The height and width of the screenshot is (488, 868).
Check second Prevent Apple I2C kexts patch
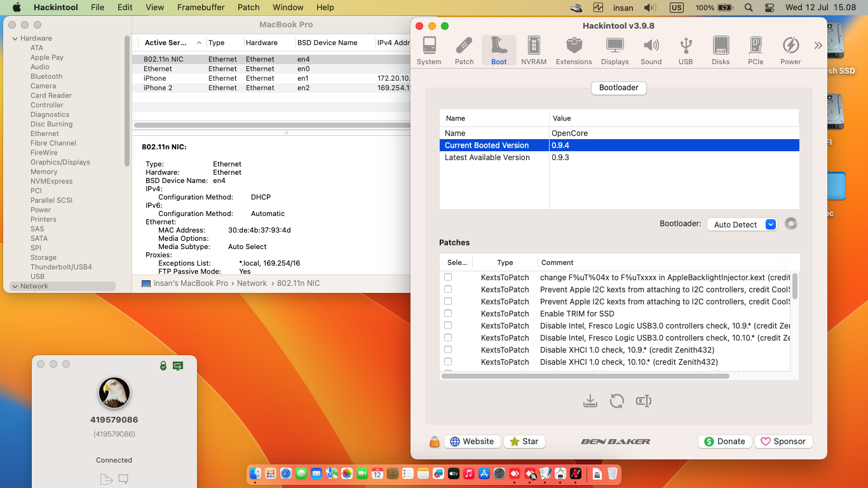tap(448, 302)
